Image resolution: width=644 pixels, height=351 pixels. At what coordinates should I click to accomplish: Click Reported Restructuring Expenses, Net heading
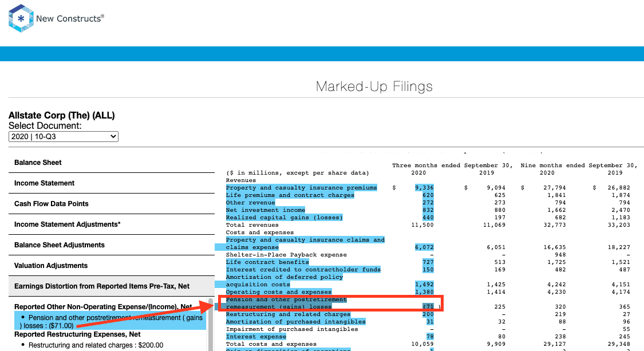pyautogui.click(x=77, y=334)
